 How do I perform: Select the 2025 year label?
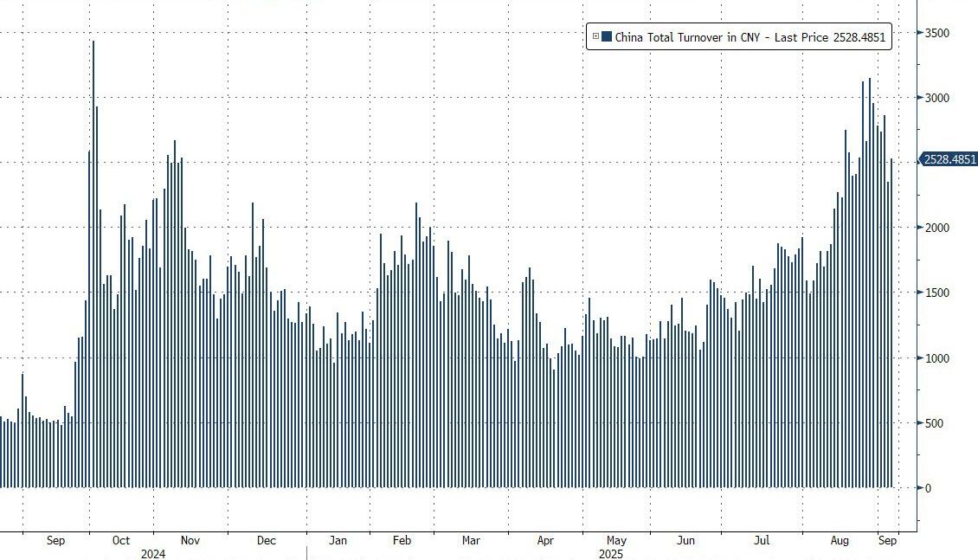[608, 553]
